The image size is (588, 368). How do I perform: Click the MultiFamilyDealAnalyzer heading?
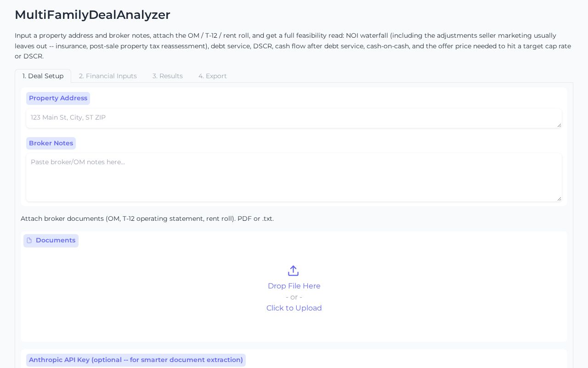[92, 15]
